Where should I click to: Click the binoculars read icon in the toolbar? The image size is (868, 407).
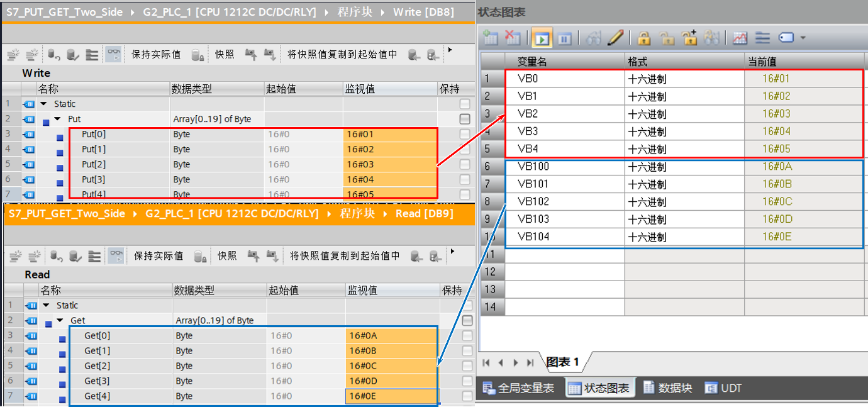point(594,38)
